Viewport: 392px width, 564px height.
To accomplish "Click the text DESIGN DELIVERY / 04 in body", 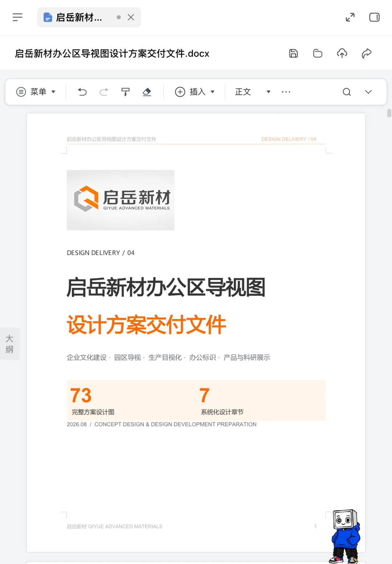I will point(101,253).
